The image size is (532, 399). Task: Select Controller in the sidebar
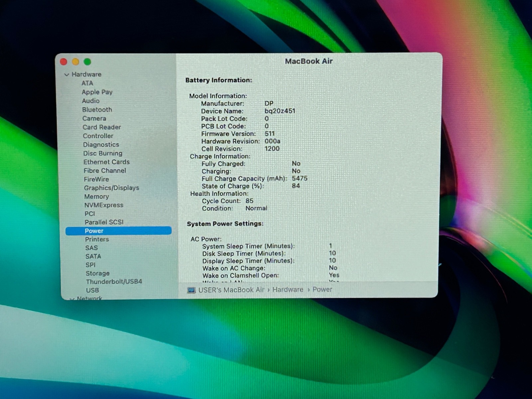click(98, 136)
